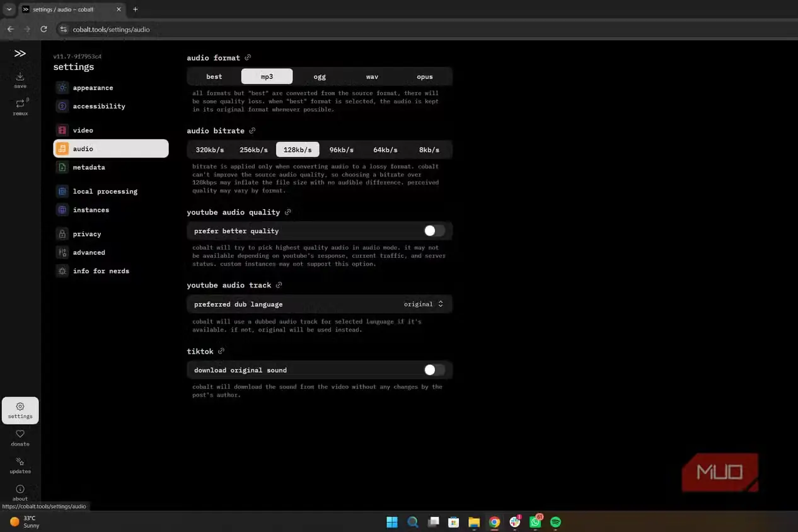Viewport: 798px width, 532px height.
Task: Go forward in browser
Action: [x=27, y=29]
